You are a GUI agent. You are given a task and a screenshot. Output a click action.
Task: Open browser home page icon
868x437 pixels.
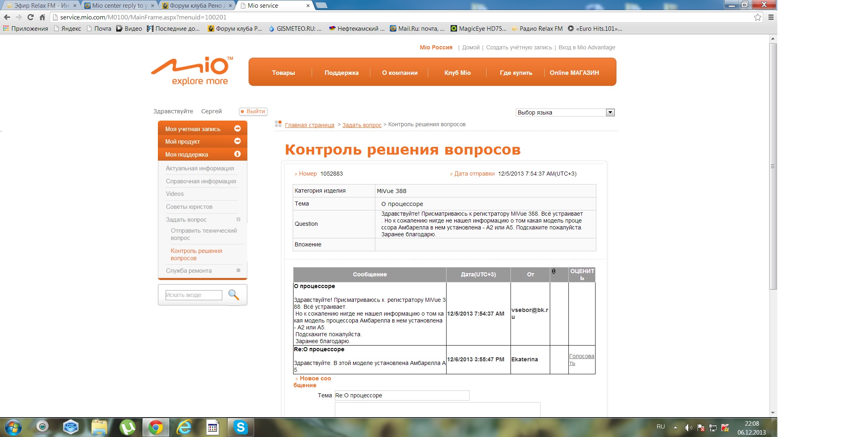pyautogui.click(x=42, y=17)
